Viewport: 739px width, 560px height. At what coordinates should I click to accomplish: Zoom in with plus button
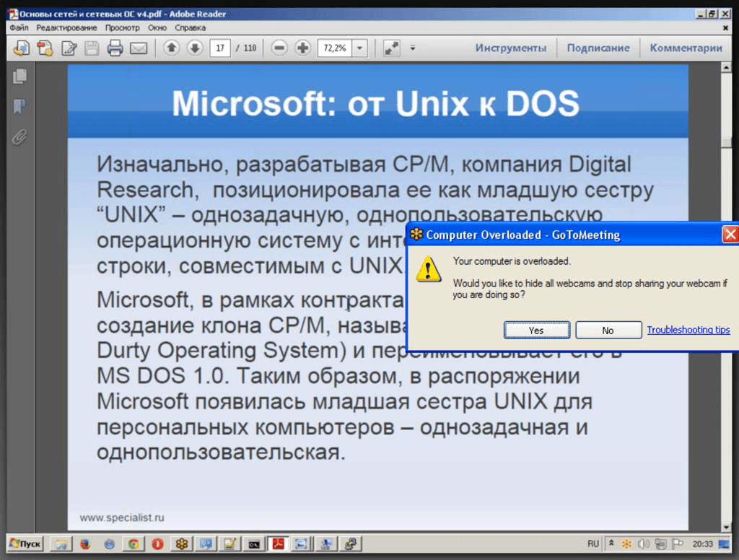click(302, 48)
